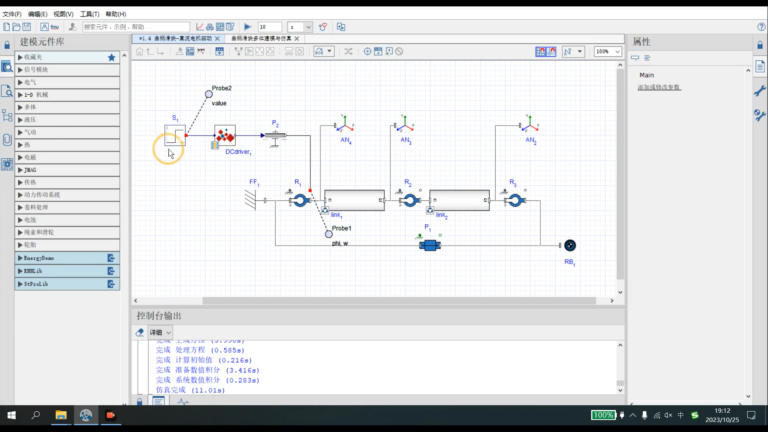Open the wrench settings tab on right
Screen dimensions: 768x432
[760, 91]
